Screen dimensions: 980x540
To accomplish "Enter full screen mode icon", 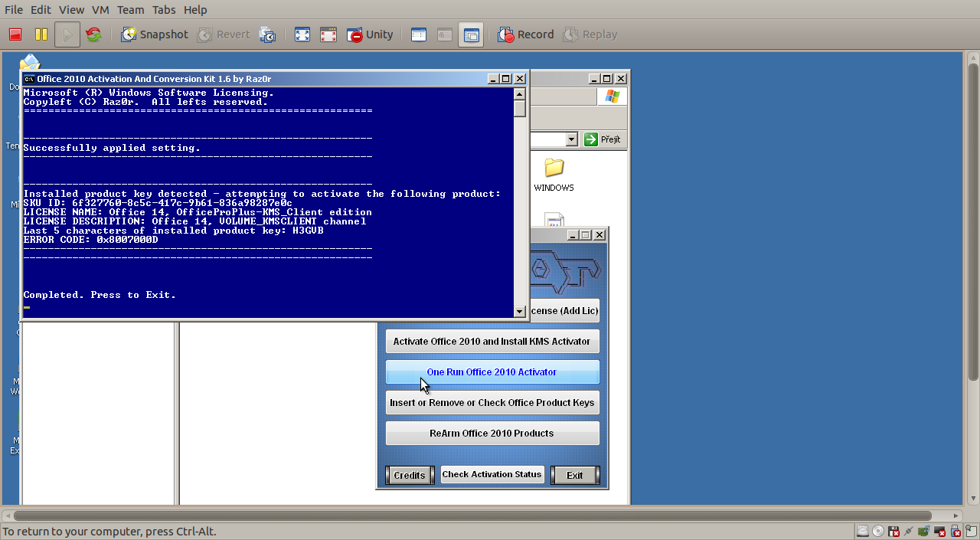I will (x=302, y=34).
